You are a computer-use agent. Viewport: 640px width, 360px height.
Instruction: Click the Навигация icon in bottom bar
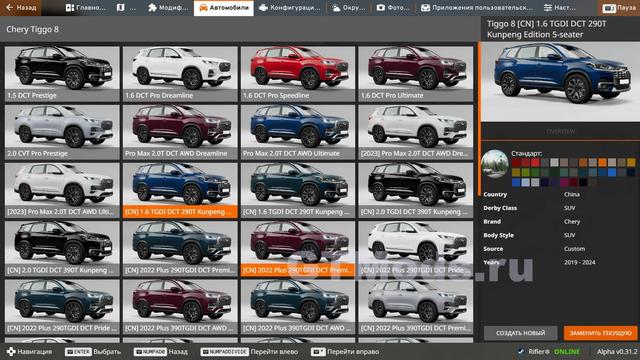click(11, 351)
